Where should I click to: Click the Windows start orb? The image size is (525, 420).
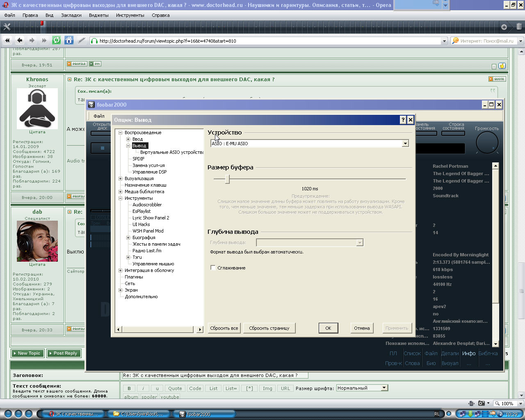7,414
